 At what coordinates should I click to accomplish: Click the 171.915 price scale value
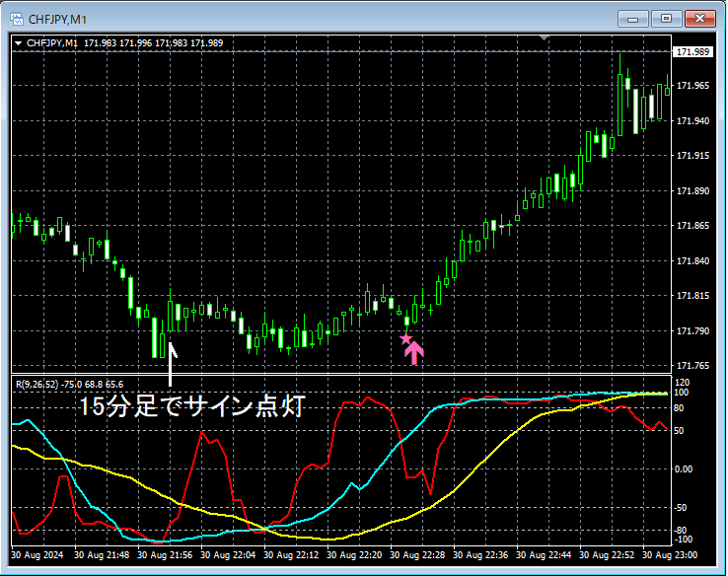click(692, 156)
